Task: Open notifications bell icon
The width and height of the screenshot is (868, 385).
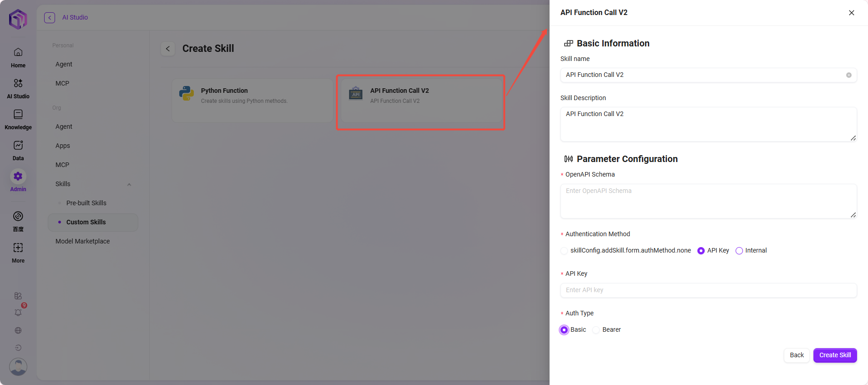Action: tap(18, 313)
